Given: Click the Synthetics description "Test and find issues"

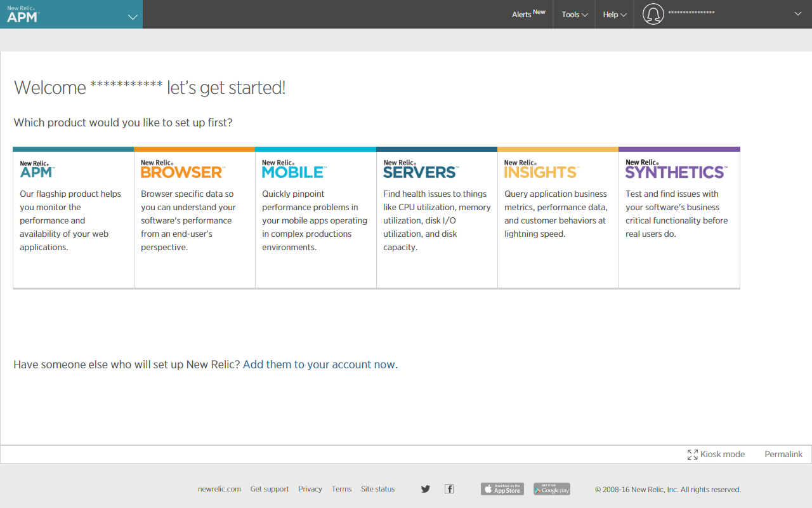Looking at the screenshot, I should (x=676, y=214).
